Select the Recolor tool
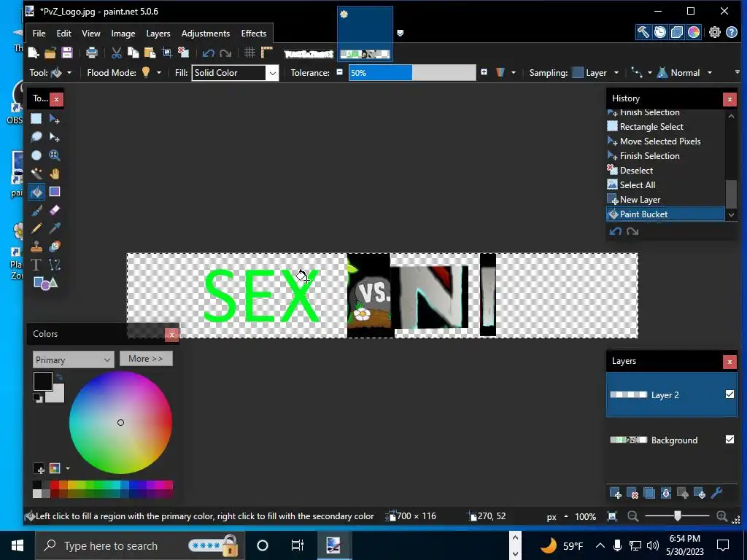The height and width of the screenshot is (560, 747). tap(54, 246)
